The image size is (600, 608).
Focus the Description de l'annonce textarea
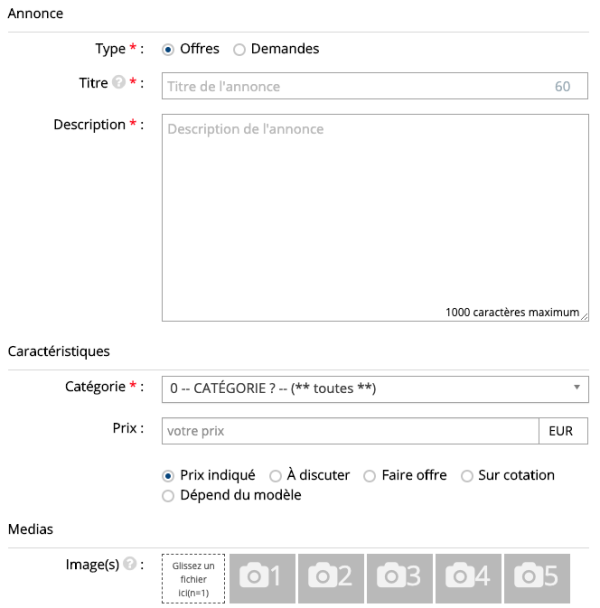point(375,217)
